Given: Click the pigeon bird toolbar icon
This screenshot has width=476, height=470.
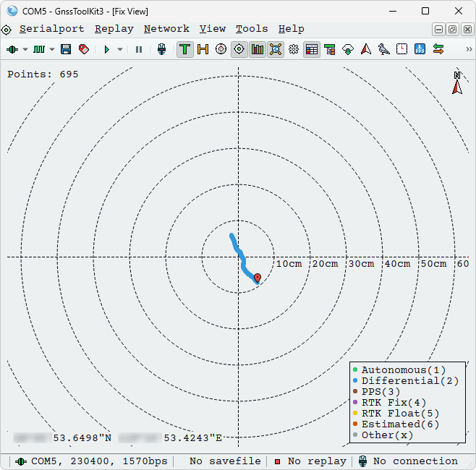Looking at the screenshot, I should point(383,49).
